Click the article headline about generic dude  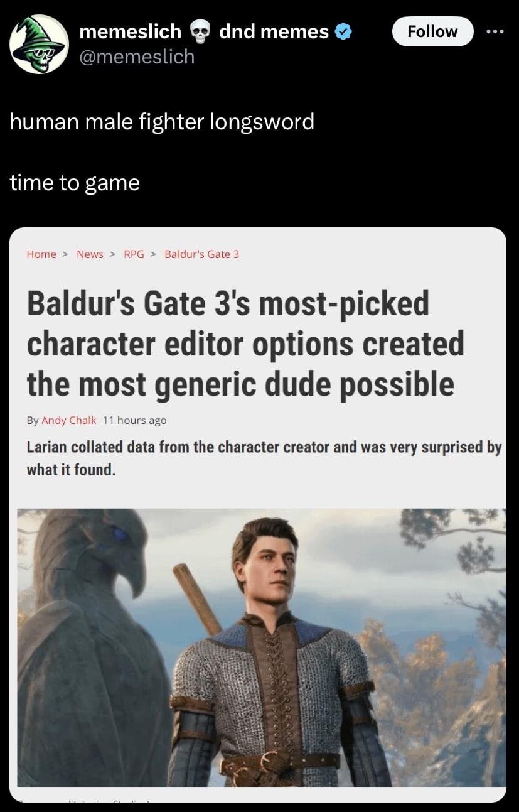pos(245,344)
